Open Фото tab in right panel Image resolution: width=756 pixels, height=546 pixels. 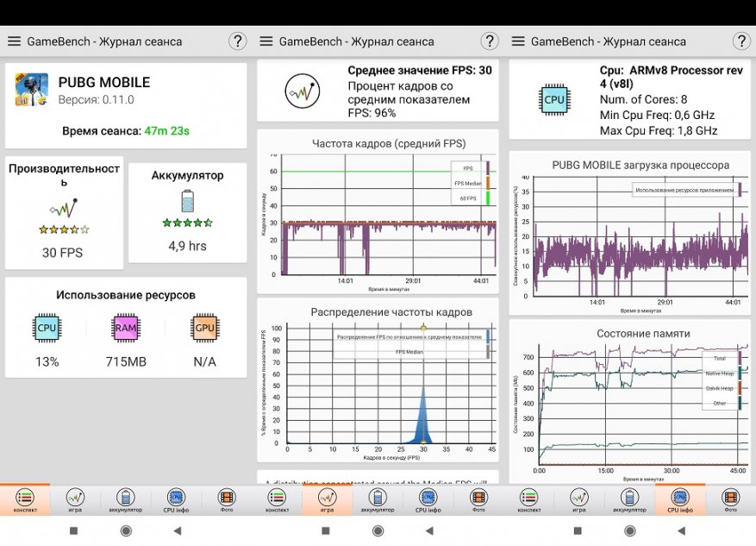pyautogui.click(x=730, y=499)
